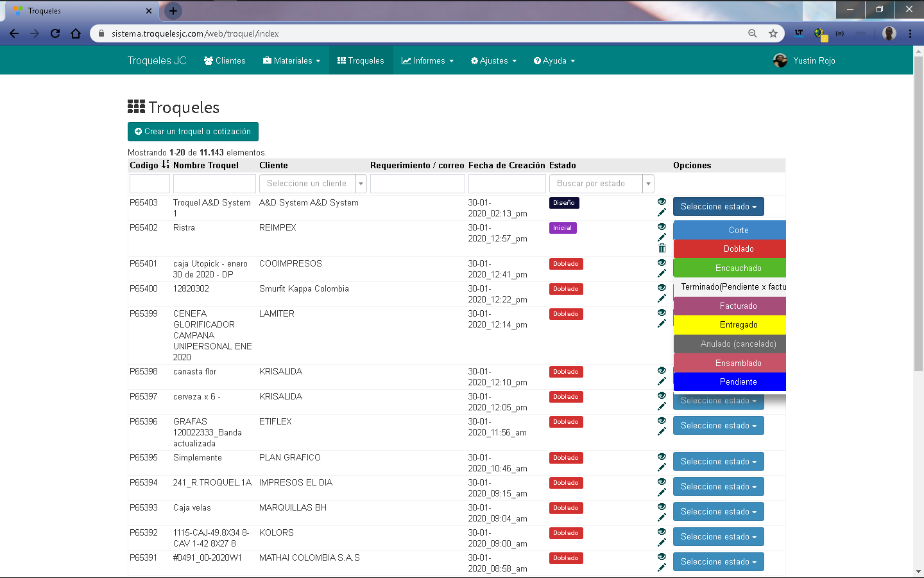Click the Codigo column sort icon
924x578 pixels.
(165, 165)
